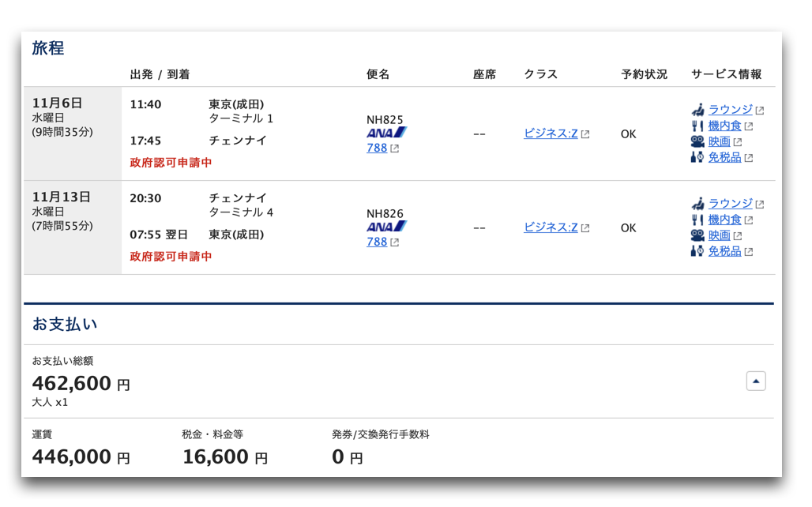Image resolution: width=812 pixels, height=507 pixels.
Task: Click in-flight meal fork icon for NH825
Action: (x=697, y=126)
